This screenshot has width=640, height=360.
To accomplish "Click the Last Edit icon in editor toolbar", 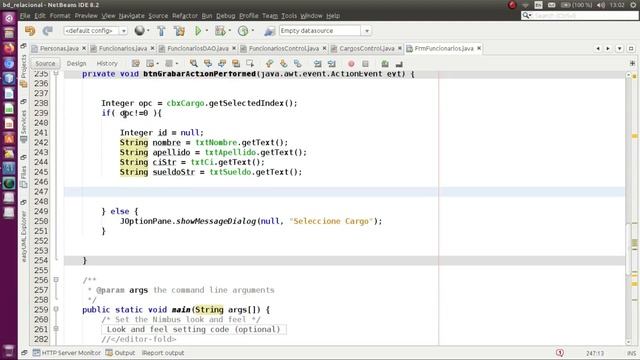I will [x=136, y=64].
